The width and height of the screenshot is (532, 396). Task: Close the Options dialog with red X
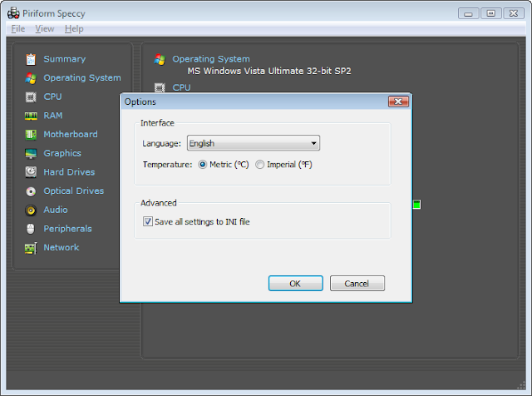click(398, 101)
